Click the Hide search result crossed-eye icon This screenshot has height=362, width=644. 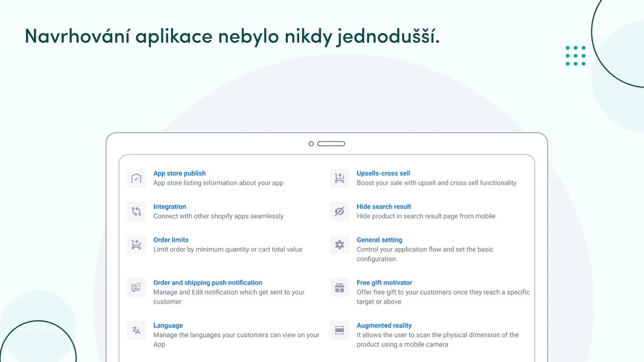(340, 212)
